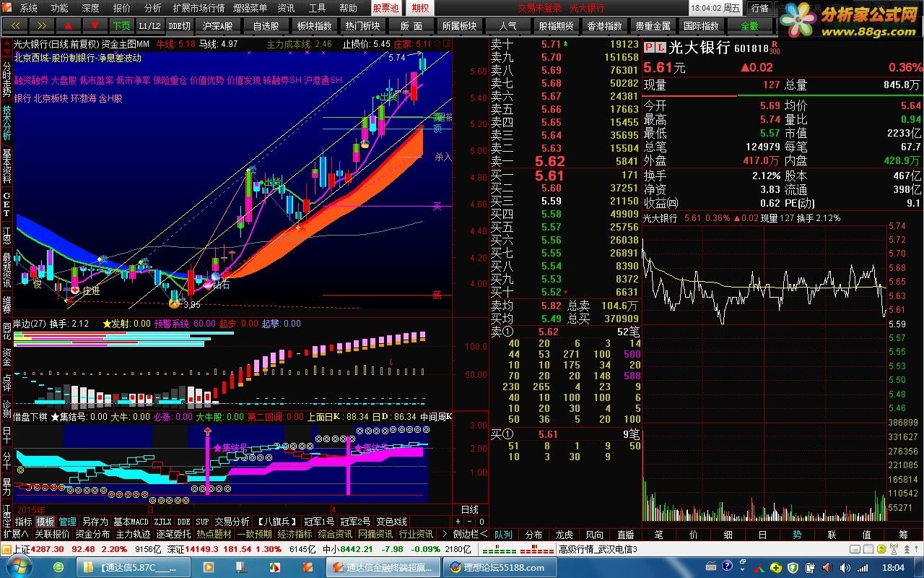Click the yellow-green plus tray icon
The height and width of the screenshot is (578, 924).
775,568
